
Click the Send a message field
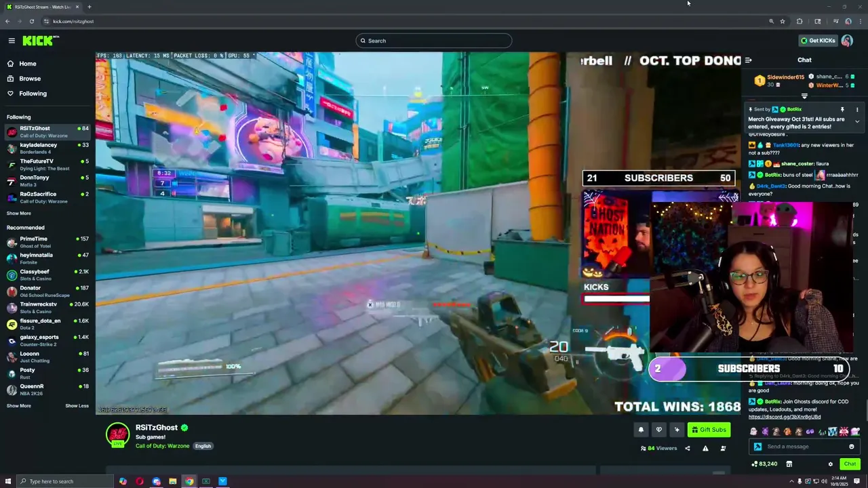[x=804, y=447]
